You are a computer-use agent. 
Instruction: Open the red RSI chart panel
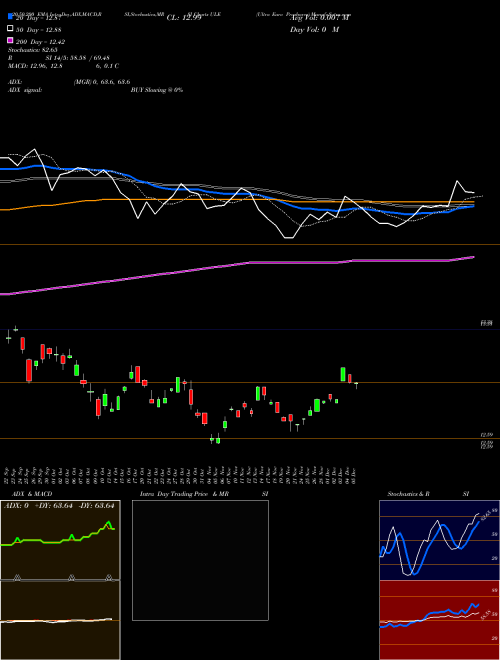(439, 620)
